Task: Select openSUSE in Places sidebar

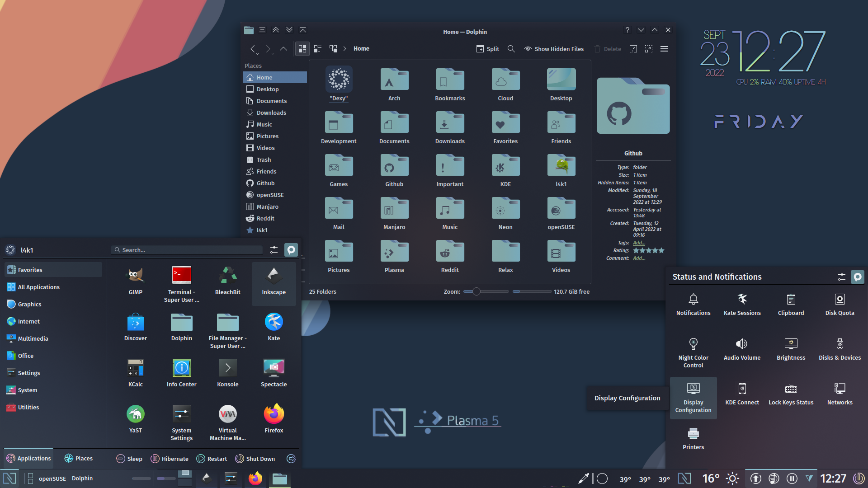Action: (x=275, y=195)
